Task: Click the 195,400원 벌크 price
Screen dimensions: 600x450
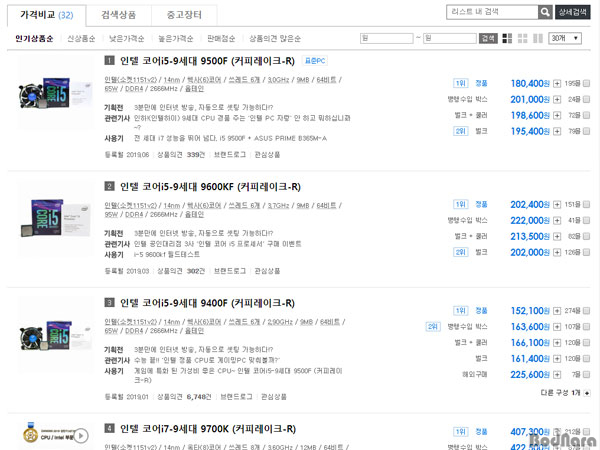Action: [530, 131]
